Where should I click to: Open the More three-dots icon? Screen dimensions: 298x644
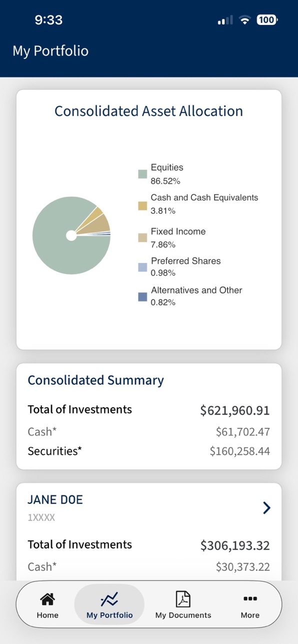pyautogui.click(x=249, y=599)
